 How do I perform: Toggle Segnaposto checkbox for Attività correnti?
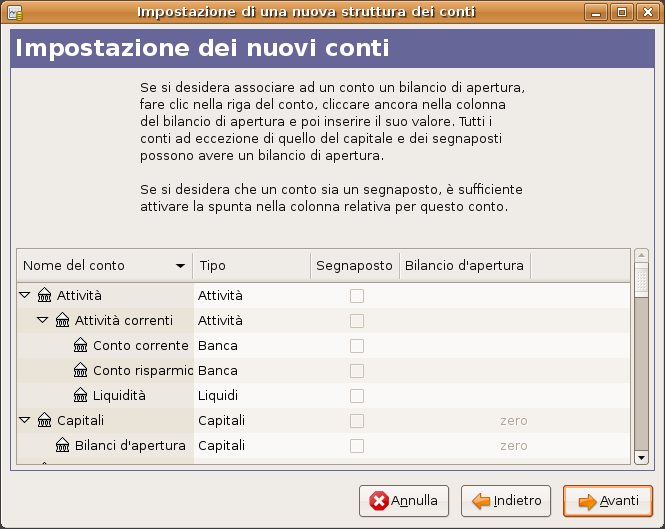pyautogui.click(x=357, y=321)
